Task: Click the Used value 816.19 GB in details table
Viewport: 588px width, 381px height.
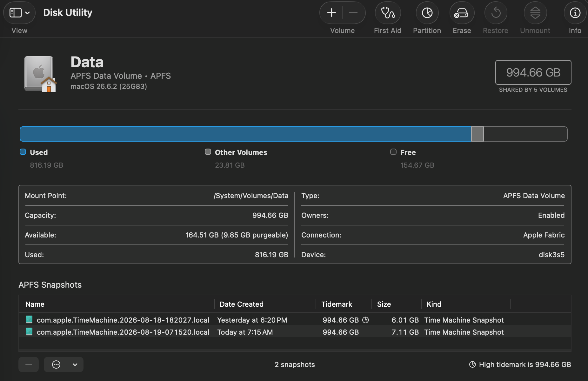Action: point(271,255)
